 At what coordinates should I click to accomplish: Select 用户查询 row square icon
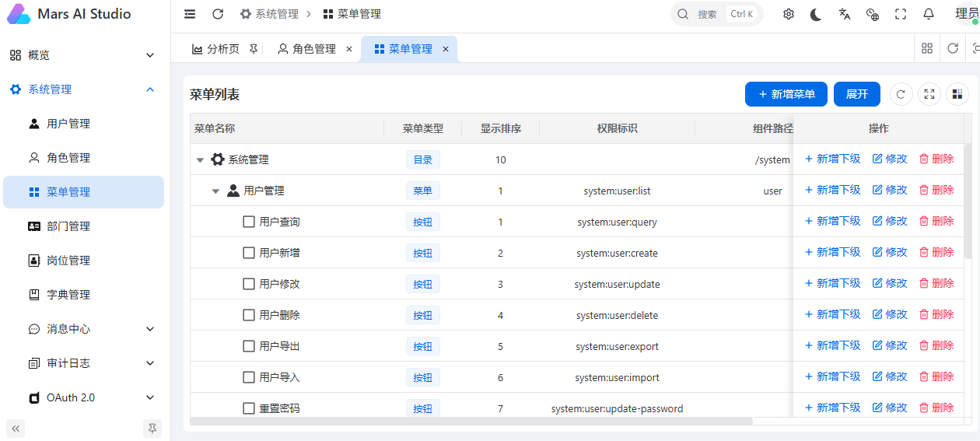pyautogui.click(x=249, y=222)
